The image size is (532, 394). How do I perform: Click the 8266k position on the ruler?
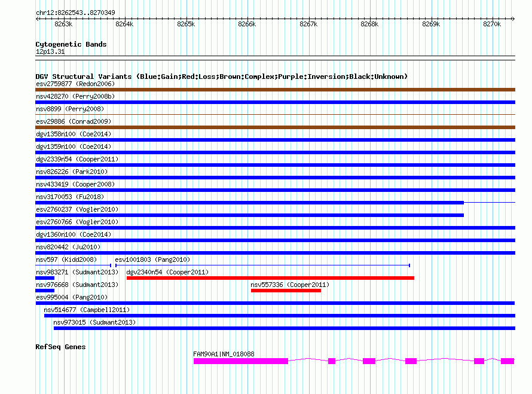pyautogui.click(x=247, y=24)
